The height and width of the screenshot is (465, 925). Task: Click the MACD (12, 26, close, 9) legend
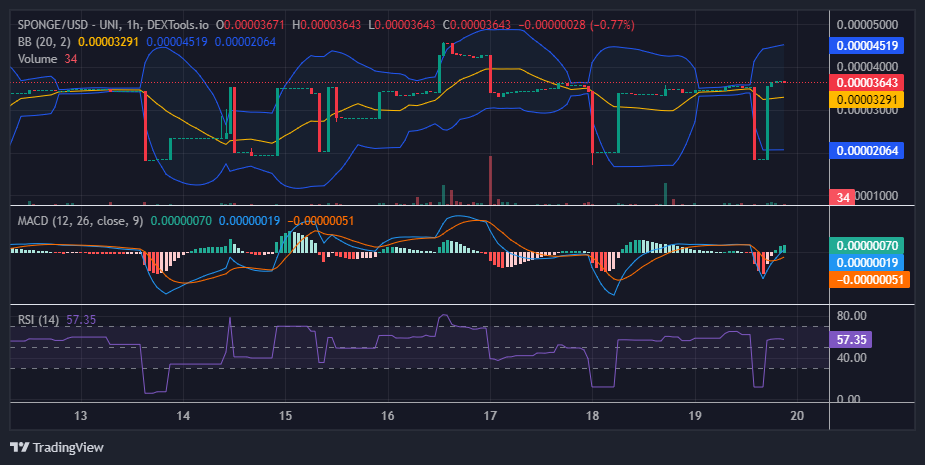click(x=80, y=221)
